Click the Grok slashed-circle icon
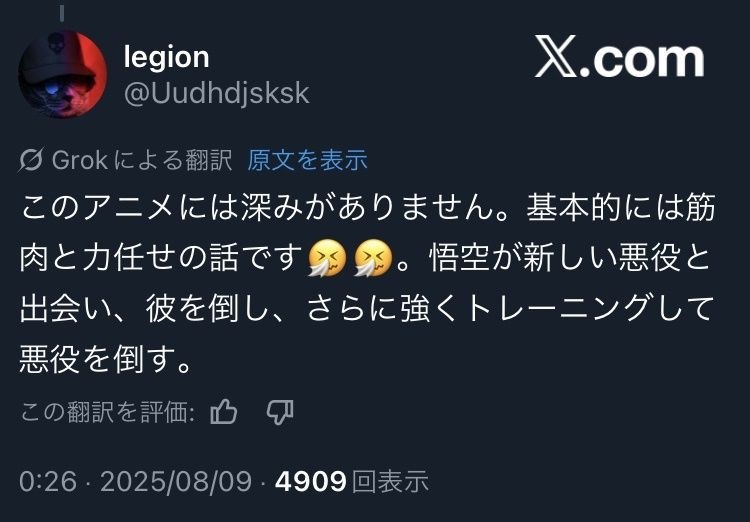Screen dimensions: 750x522 (x=31, y=160)
